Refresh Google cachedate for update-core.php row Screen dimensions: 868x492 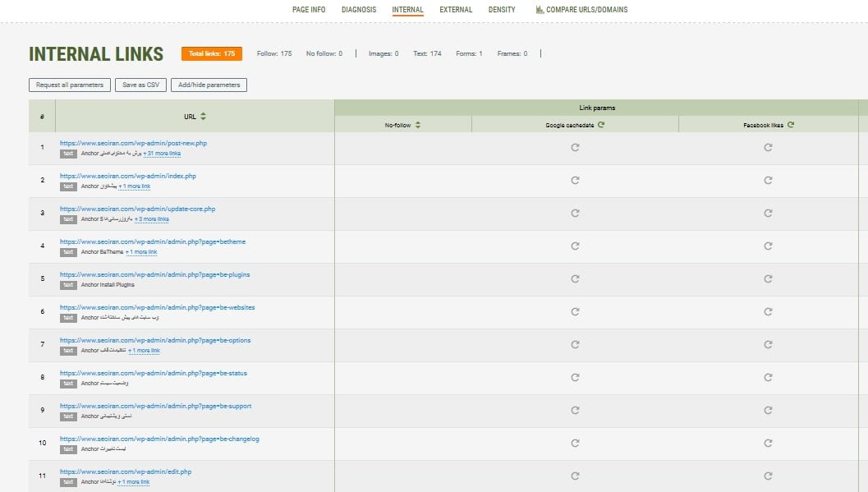[575, 213]
